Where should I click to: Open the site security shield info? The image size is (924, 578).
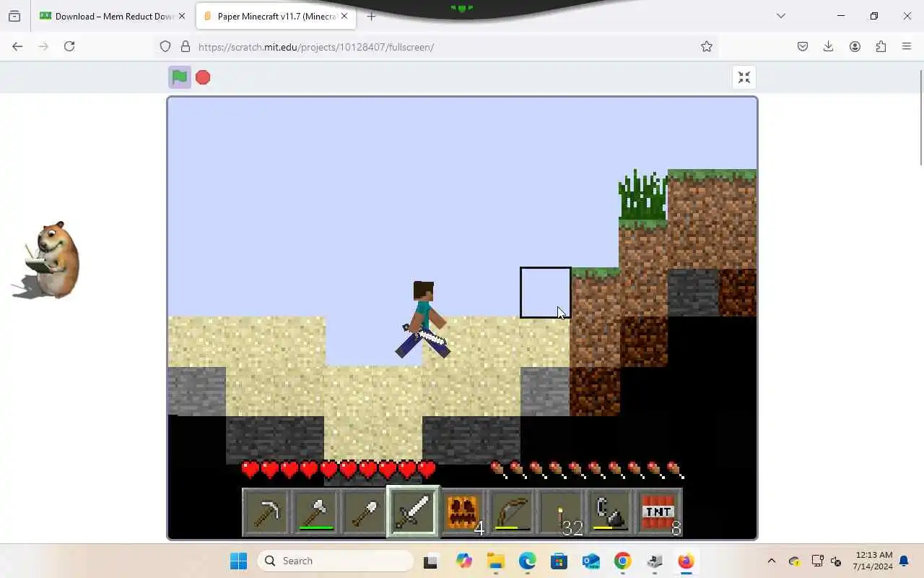pos(165,46)
